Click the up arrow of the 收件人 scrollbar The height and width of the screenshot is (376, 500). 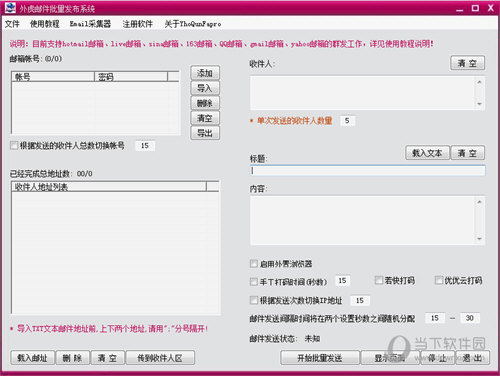479,82
